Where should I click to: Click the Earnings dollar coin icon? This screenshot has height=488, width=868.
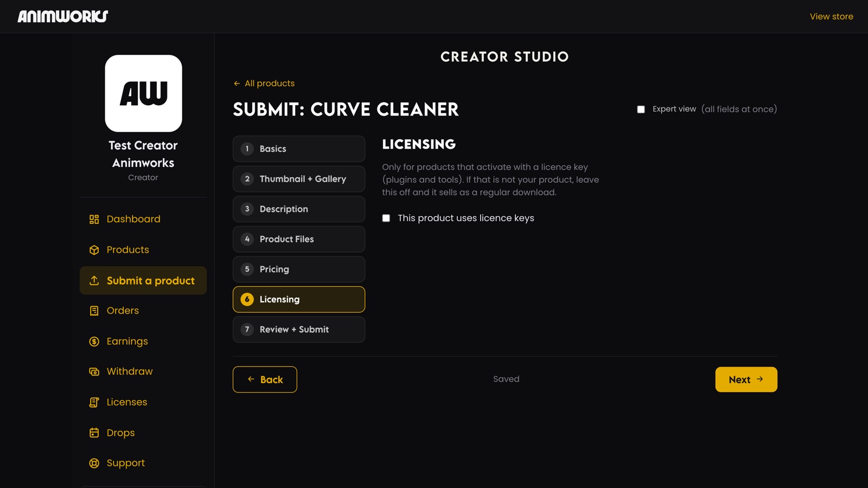(x=94, y=342)
